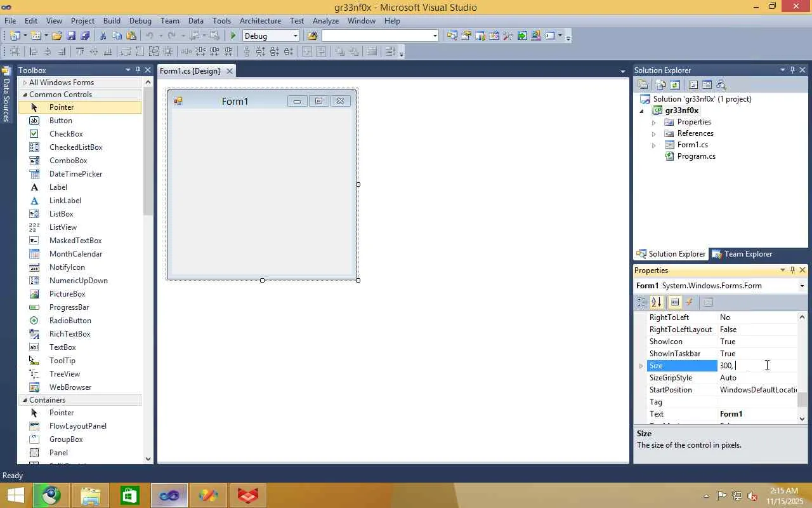Auto-hide the Toolbox with the pin icon
The image size is (812, 508).
point(138,70)
